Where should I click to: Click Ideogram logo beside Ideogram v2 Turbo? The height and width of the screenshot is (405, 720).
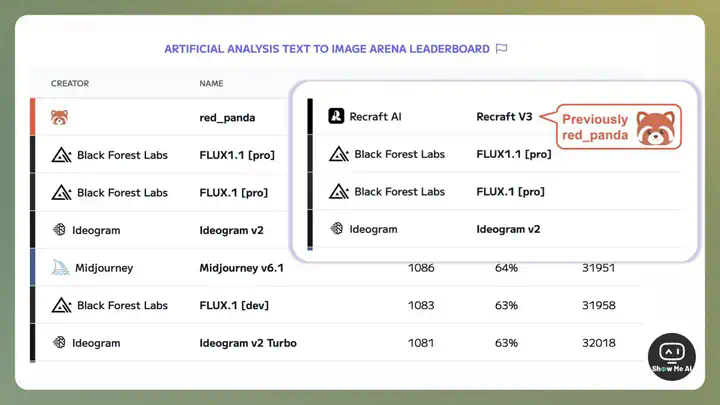59,342
